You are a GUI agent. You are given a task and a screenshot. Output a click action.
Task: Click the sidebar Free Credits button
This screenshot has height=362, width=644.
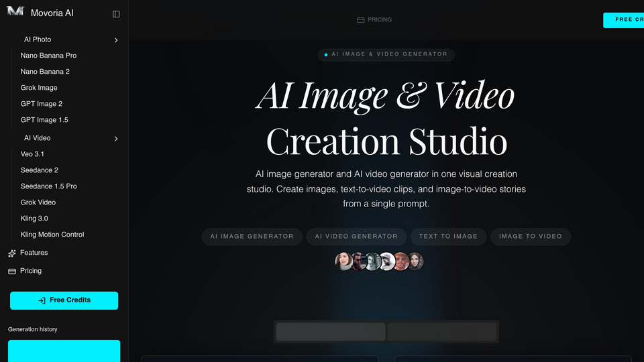pyautogui.click(x=64, y=300)
